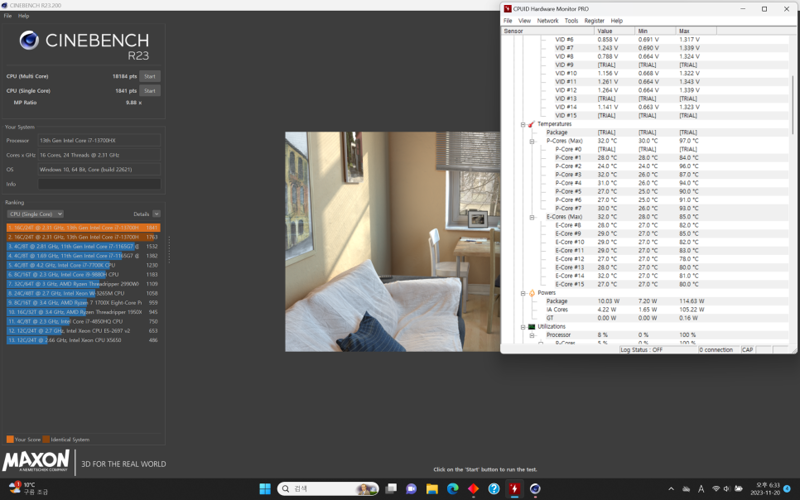800x500 pixels.
Task: Click the Sensor column header
Action: [x=548, y=31]
